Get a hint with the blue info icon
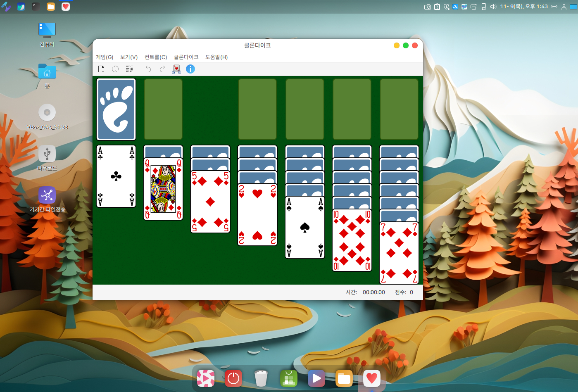The image size is (578, 392). [190, 69]
